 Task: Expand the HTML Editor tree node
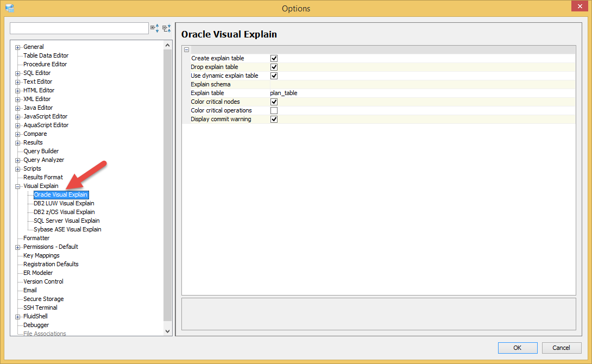pyautogui.click(x=17, y=91)
